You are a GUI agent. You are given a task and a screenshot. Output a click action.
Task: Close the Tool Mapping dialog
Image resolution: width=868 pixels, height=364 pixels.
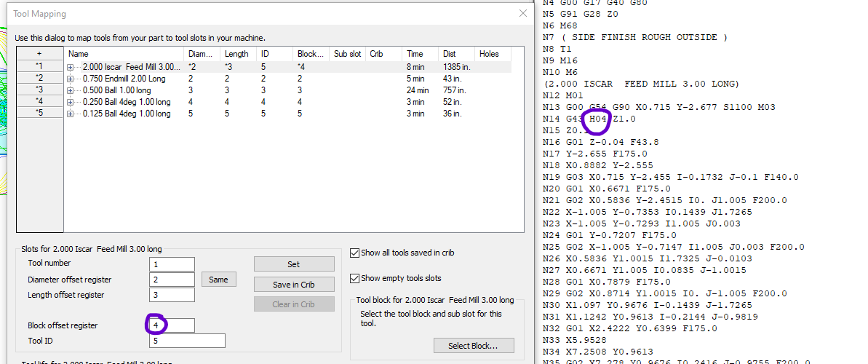[522, 14]
